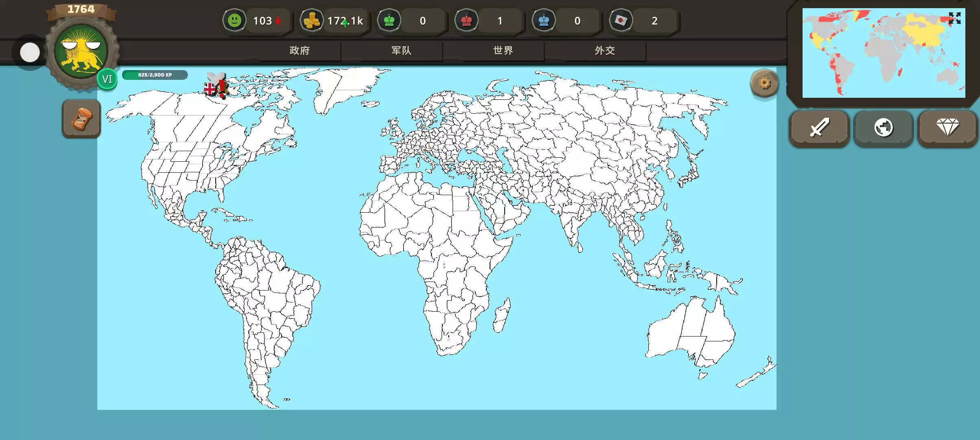Click the green smiley happiness icon
This screenshot has width=980, height=440.
coord(234,20)
